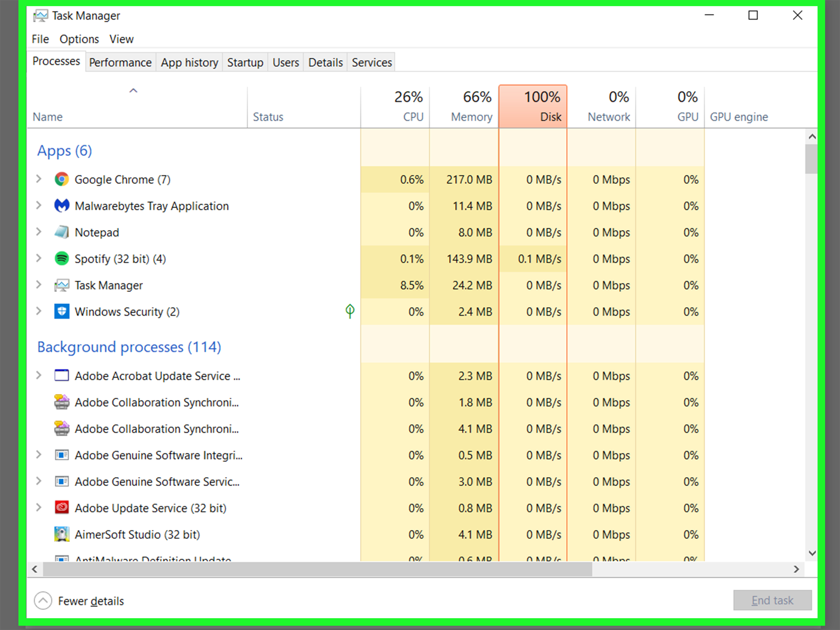Sort processes by Disk column header
The image size is (840, 630).
(532, 107)
